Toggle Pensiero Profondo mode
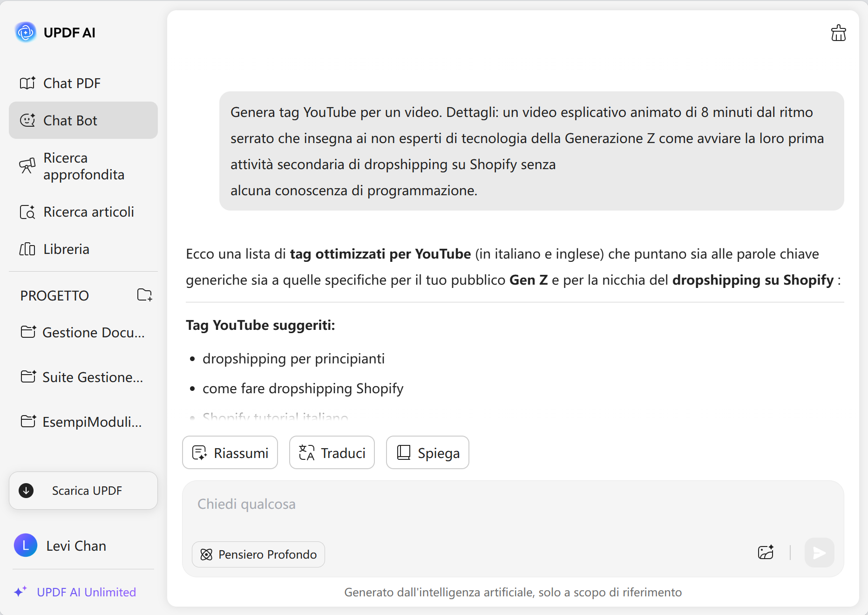 coord(258,554)
